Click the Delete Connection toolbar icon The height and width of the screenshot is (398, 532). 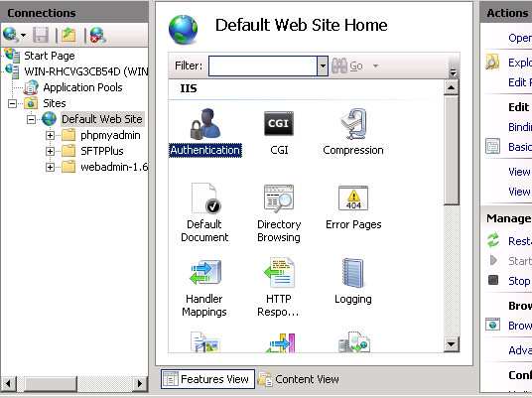tap(97, 35)
